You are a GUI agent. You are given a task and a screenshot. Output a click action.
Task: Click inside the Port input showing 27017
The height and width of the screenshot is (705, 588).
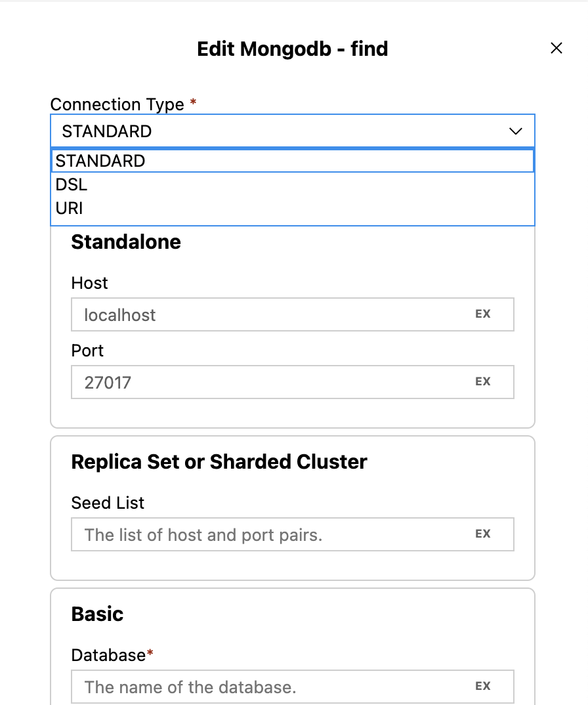(x=262, y=382)
